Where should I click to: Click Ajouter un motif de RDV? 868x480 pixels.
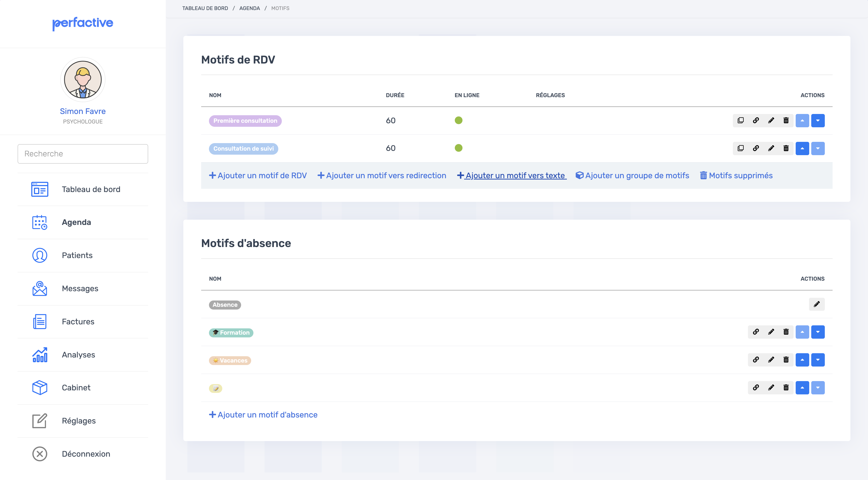tap(258, 175)
